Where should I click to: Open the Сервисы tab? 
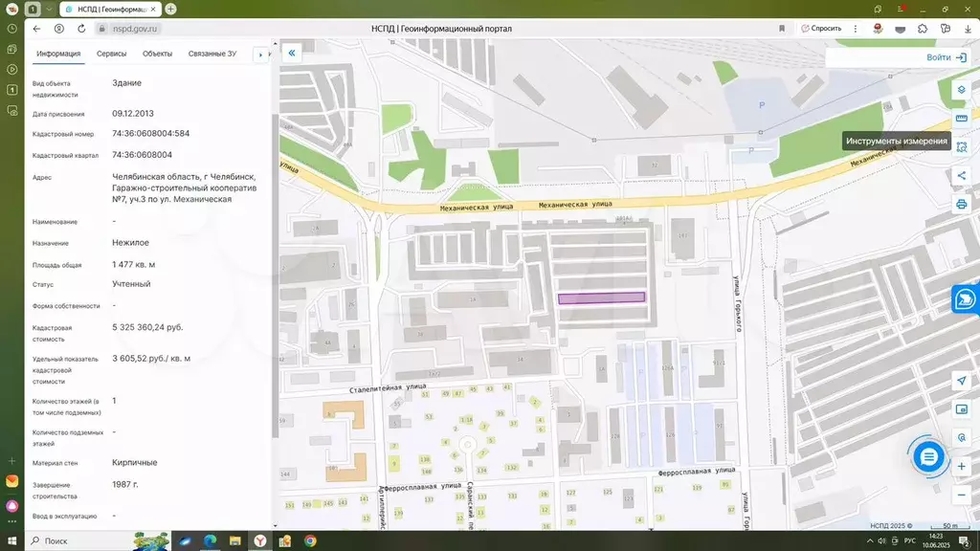point(111,54)
